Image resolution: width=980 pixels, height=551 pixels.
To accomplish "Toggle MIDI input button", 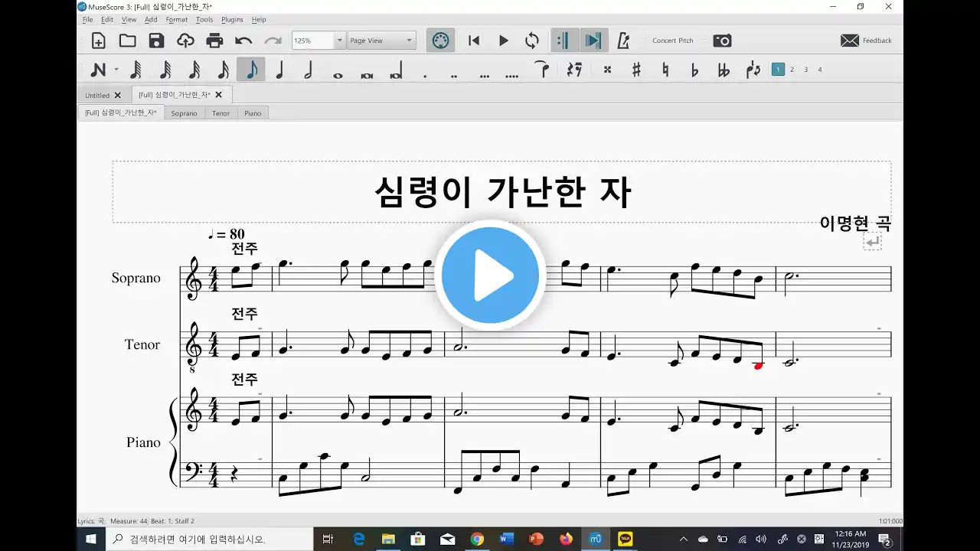I will pyautogui.click(x=440, y=41).
